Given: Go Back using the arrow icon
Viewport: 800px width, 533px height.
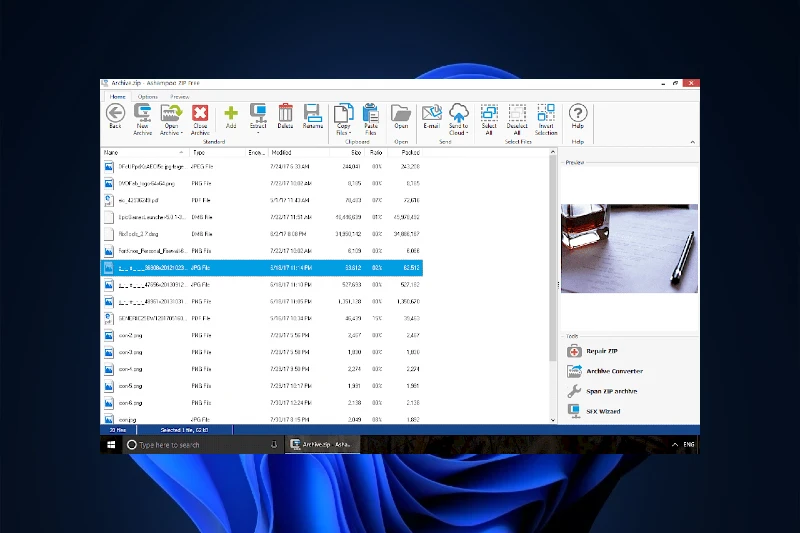Looking at the screenshot, I should pyautogui.click(x=115, y=117).
